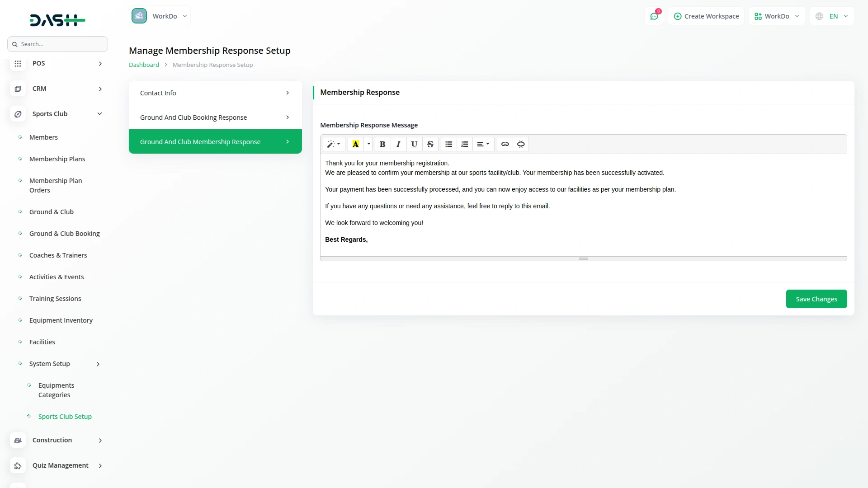Screen dimensions: 868x488
Task: Click the Save Changes button
Action: pyautogui.click(x=816, y=299)
